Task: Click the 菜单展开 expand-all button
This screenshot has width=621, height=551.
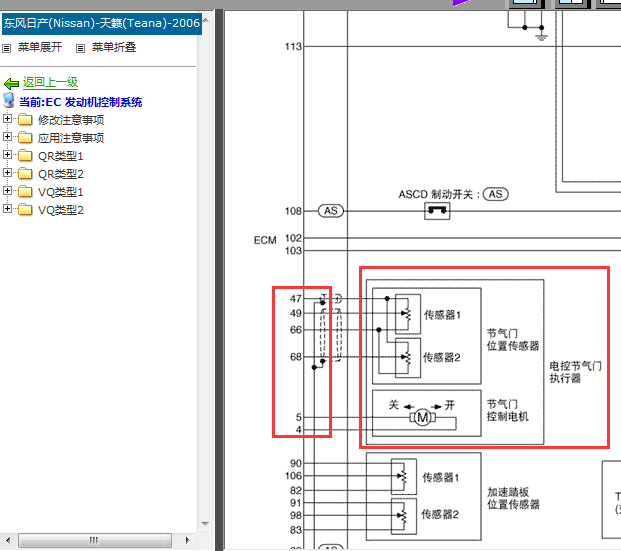Action: tap(40, 47)
